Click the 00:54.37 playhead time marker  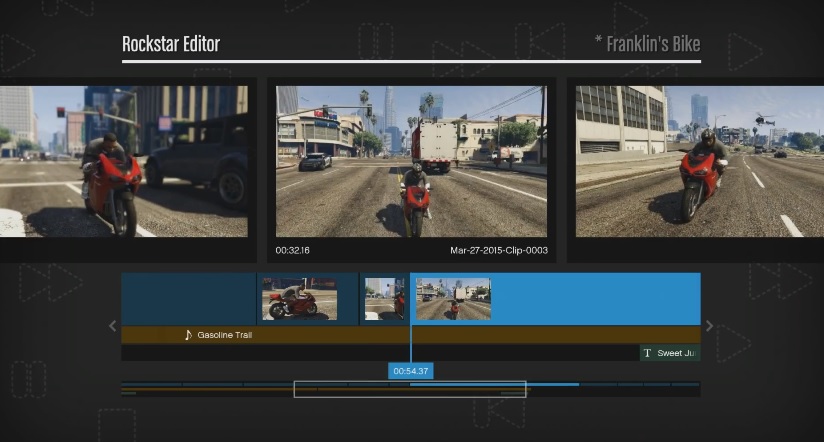[x=411, y=371]
